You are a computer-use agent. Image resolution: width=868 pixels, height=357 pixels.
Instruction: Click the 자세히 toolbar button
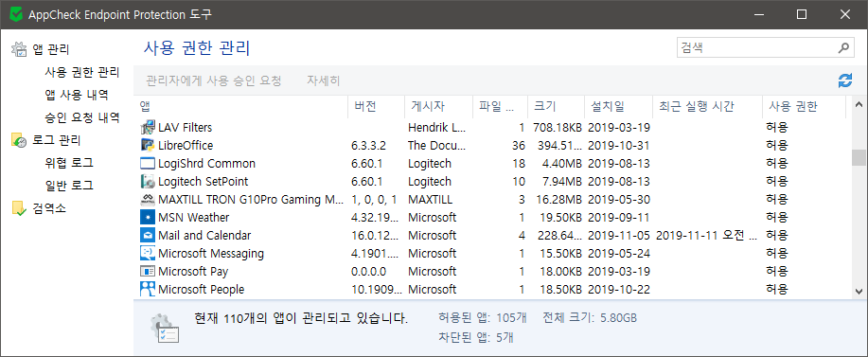point(324,80)
